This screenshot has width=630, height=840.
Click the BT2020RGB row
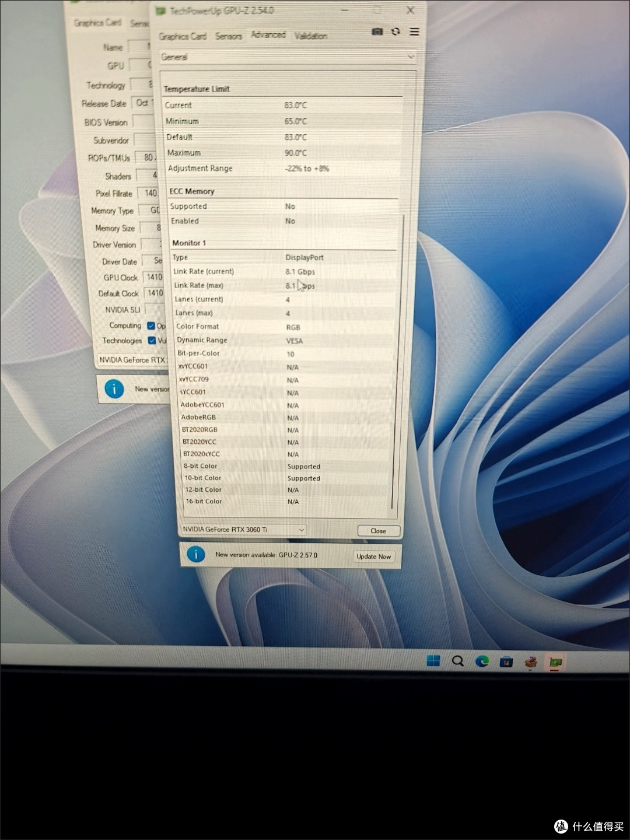[x=286, y=430]
